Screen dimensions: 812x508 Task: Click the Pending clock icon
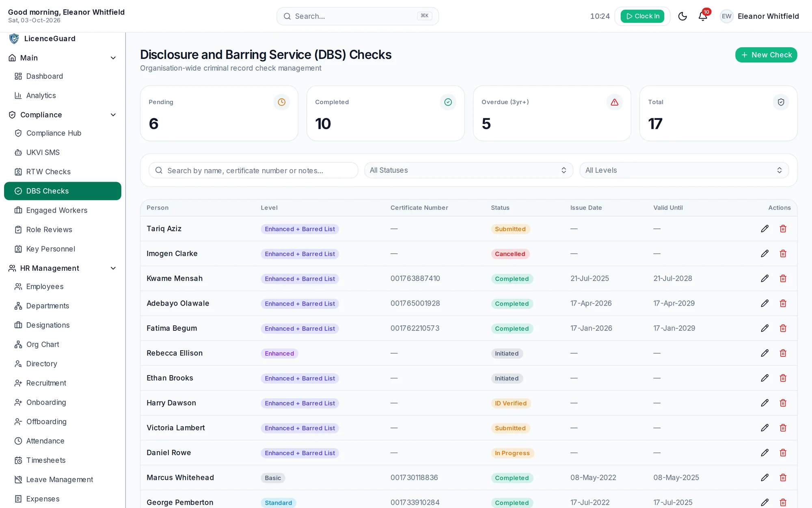(x=281, y=102)
